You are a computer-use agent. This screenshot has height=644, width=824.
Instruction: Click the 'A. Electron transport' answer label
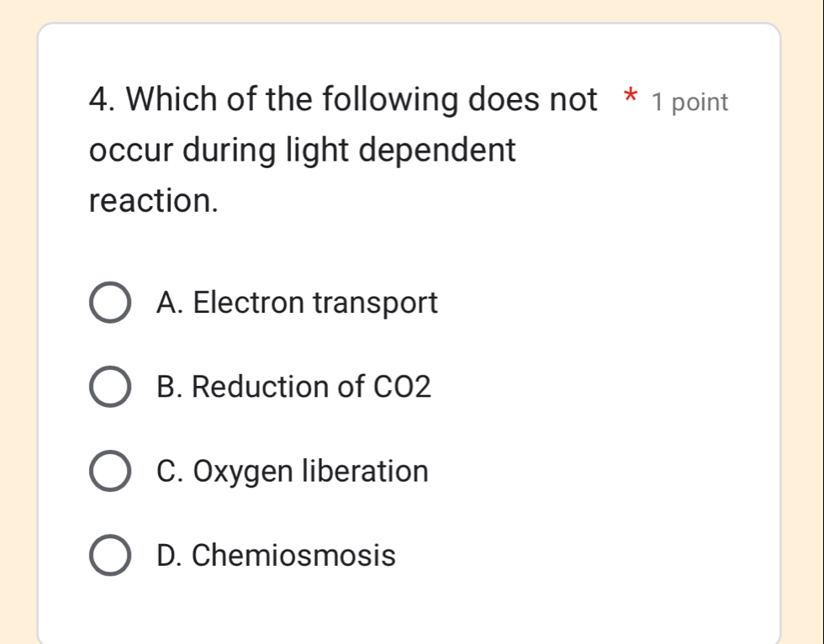click(297, 303)
